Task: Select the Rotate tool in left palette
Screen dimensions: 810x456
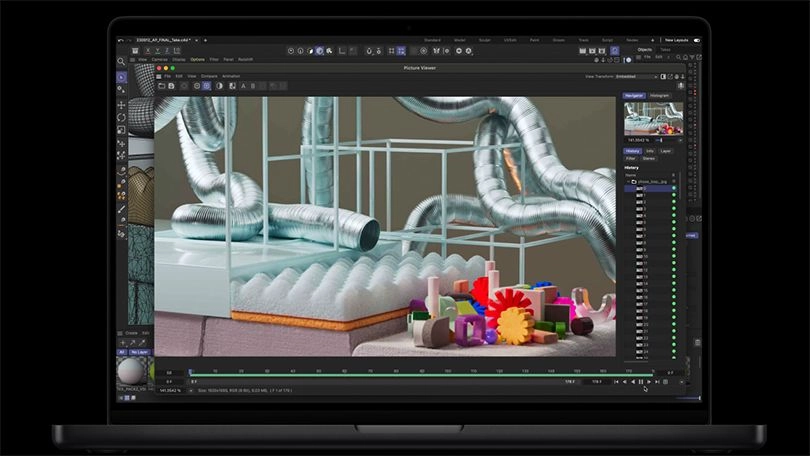Action: (121, 117)
